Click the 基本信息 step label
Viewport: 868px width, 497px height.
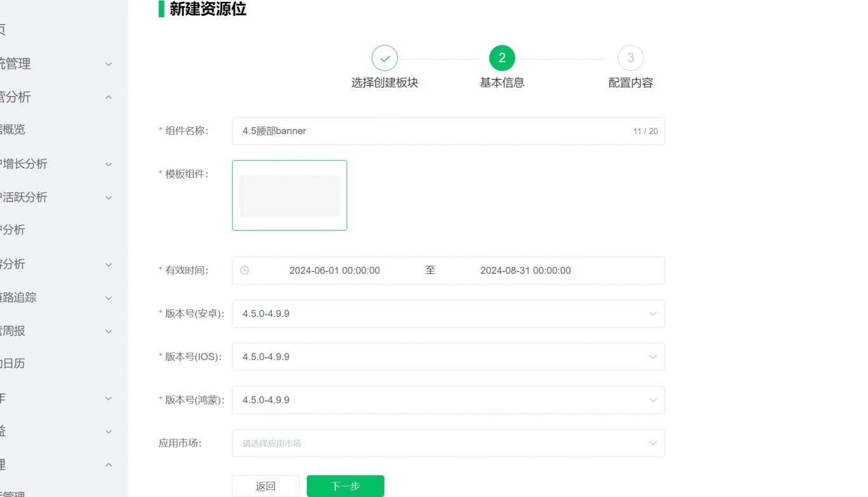(x=502, y=83)
